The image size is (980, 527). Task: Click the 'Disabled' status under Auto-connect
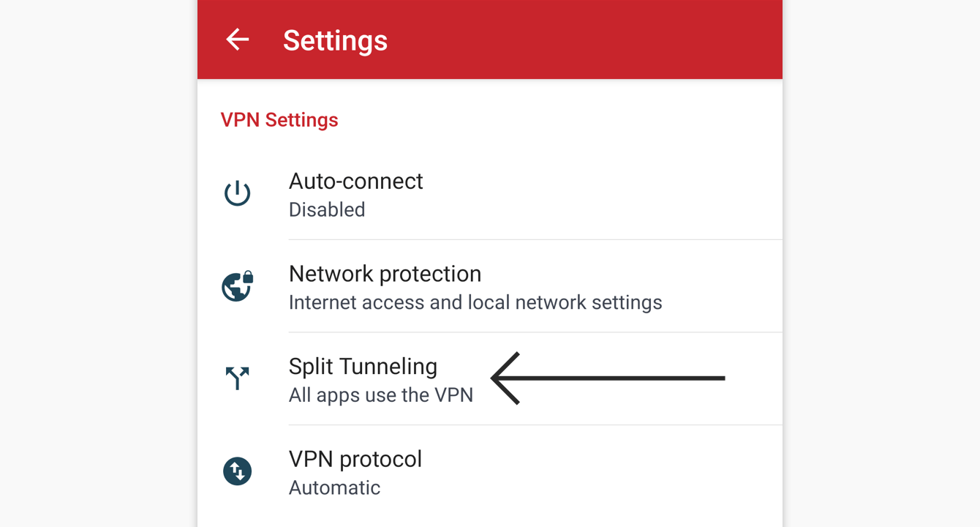point(327,210)
